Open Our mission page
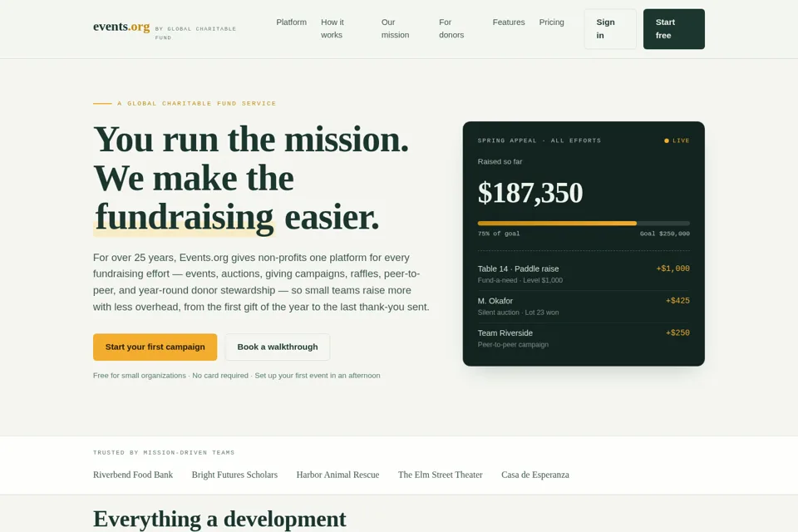Viewport: 798px width, 532px height. 395,28
